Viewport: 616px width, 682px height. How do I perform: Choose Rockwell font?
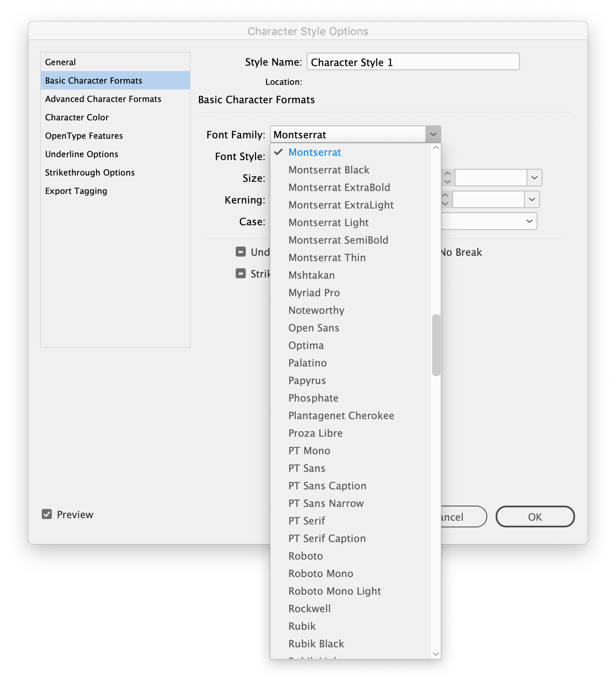pyautogui.click(x=351, y=609)
